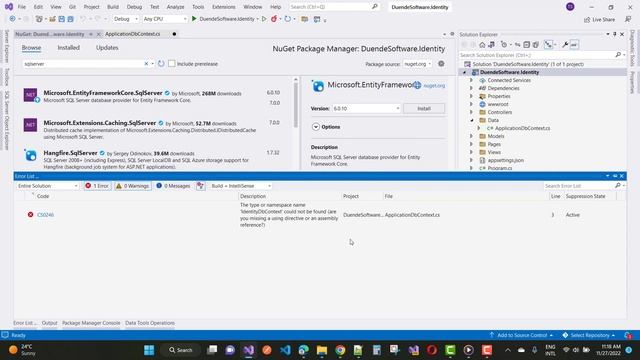Collapse the Data folder node
640x360 pixels.
pyautogui.click(x=471, y=120)
